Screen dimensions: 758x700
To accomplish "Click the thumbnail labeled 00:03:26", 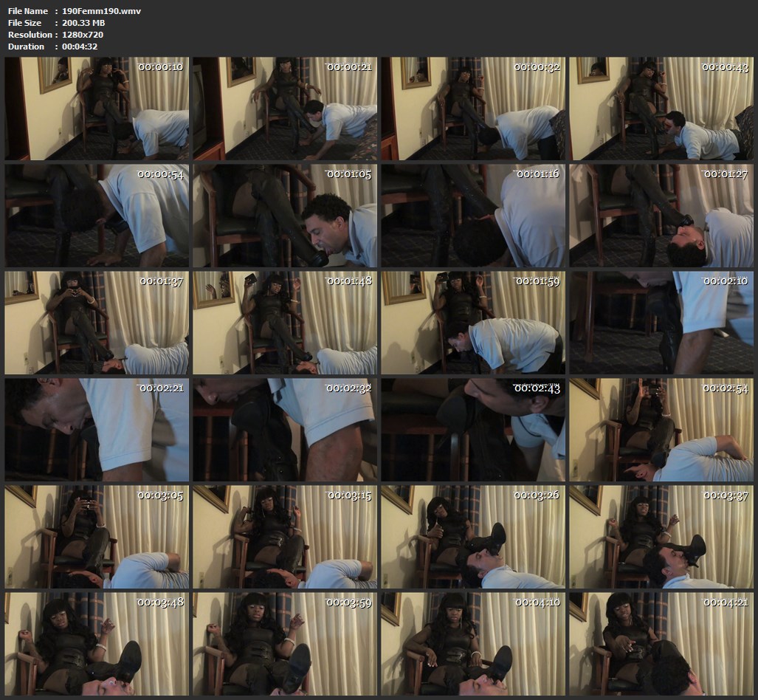I will [x=473, y=537].
